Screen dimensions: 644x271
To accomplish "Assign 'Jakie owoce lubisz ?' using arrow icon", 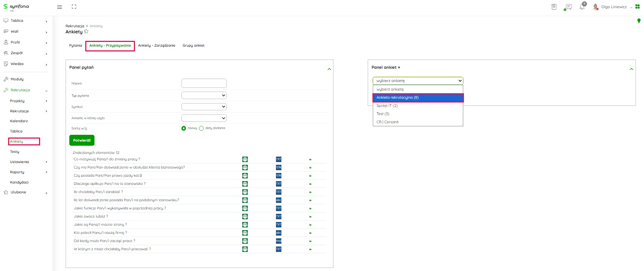I will 310,217.
